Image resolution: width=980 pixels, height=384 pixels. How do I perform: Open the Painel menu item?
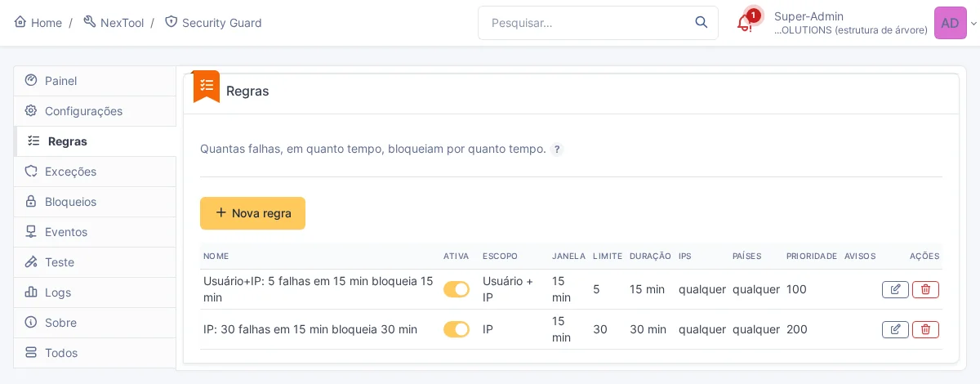point(95,81)
